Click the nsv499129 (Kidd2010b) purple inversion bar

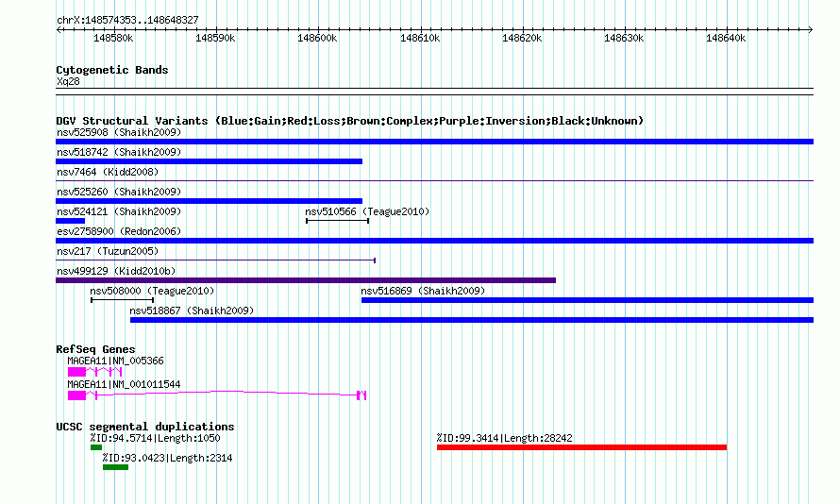click(306, 280)
